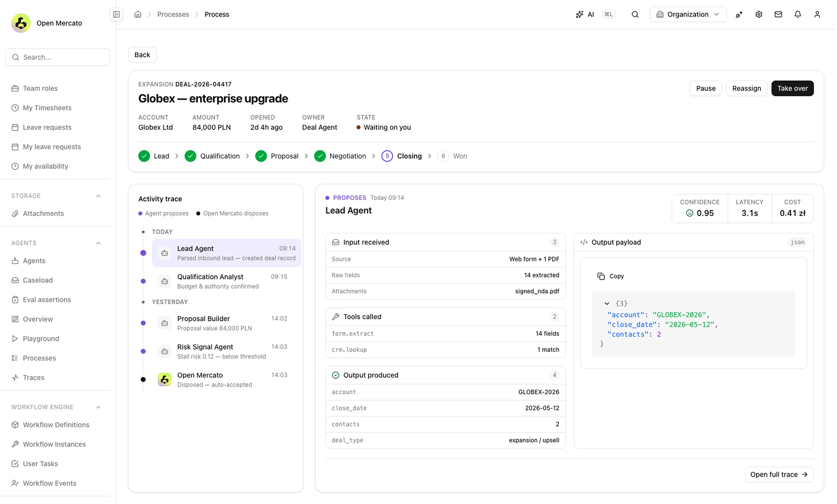Collapse the sidebar panel toggle icon

pyautogui.click(x=116, y=14)
